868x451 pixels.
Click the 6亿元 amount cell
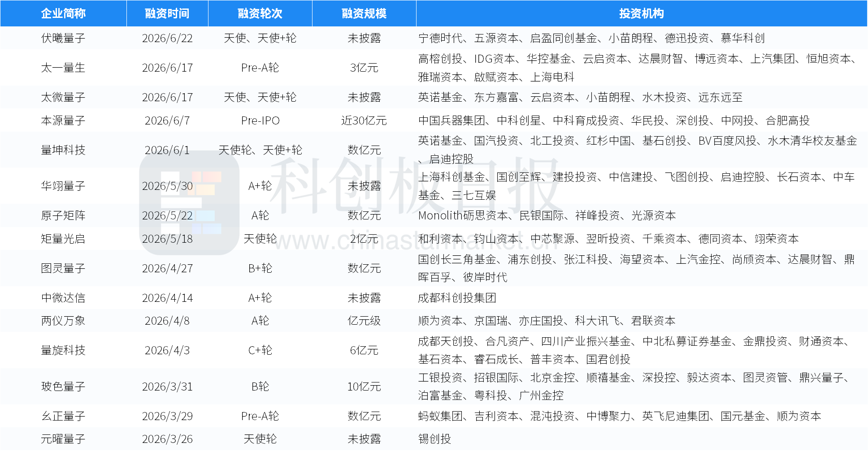pos(364,350)
